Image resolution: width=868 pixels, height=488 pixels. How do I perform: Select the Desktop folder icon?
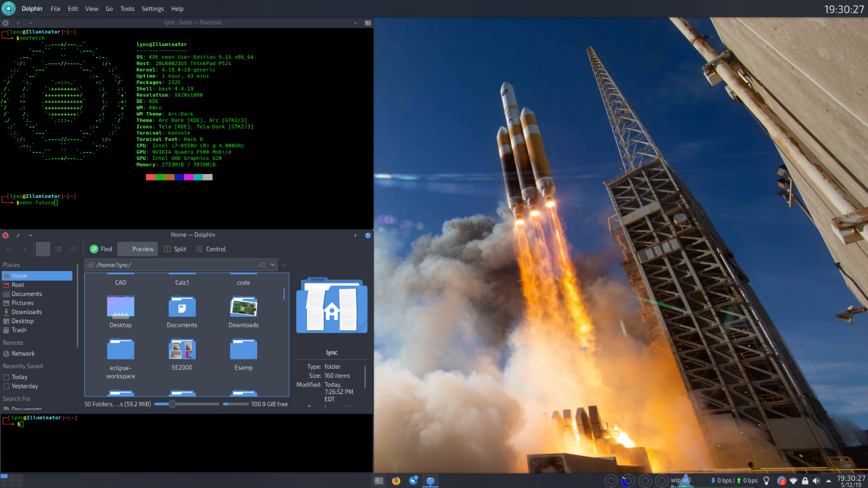tap(120, 306)
